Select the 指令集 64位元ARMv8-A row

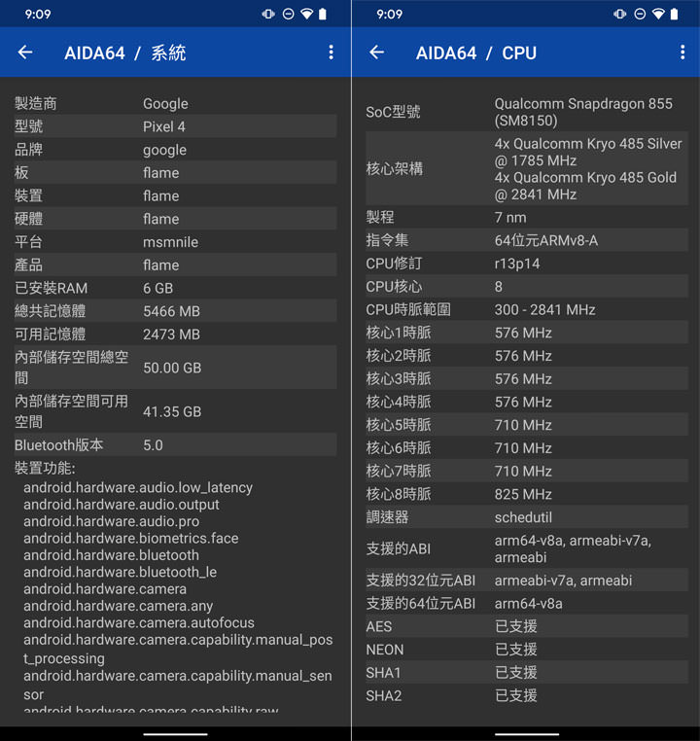tap(527, 240)
